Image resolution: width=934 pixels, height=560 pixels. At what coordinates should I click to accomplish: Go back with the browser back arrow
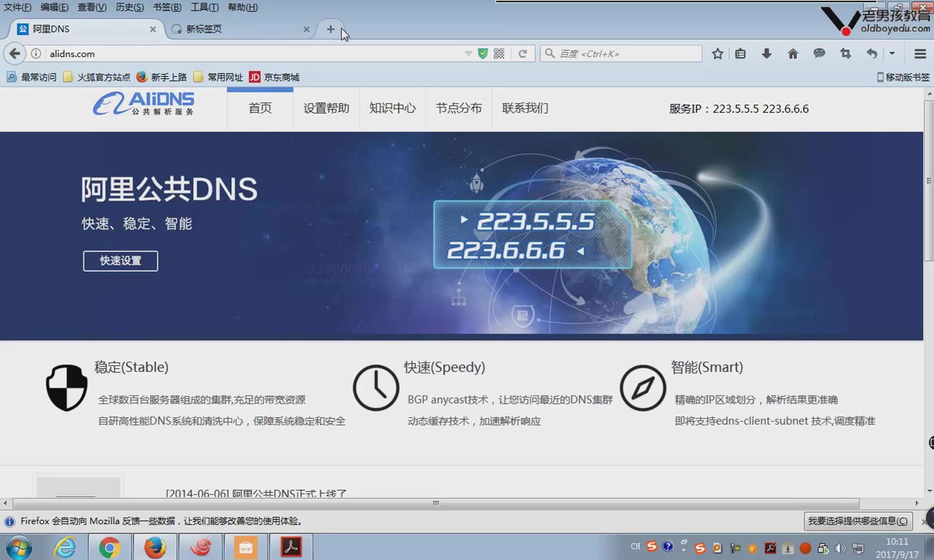[x=15, y=54]
